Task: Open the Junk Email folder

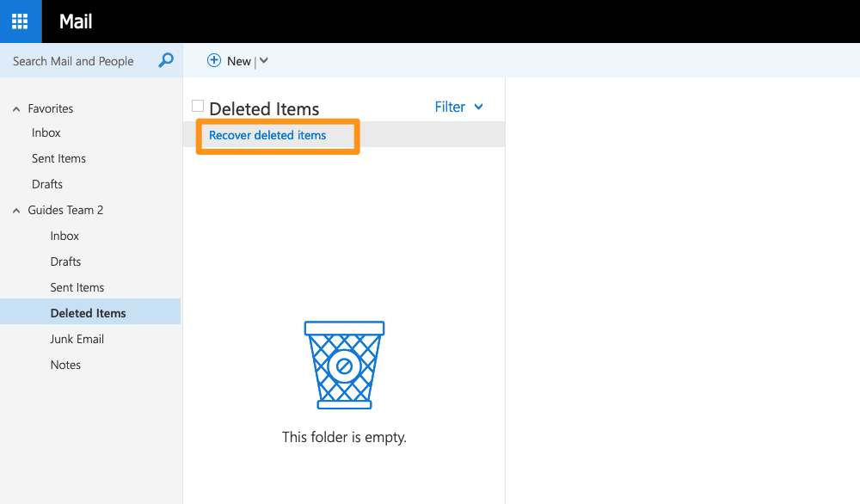Action: (77, 340)
